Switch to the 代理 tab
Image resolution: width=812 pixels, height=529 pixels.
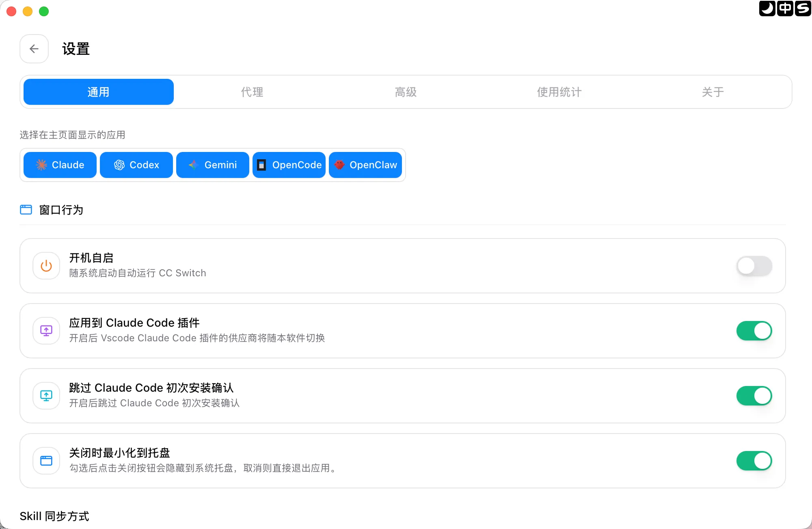coord(252,92)
